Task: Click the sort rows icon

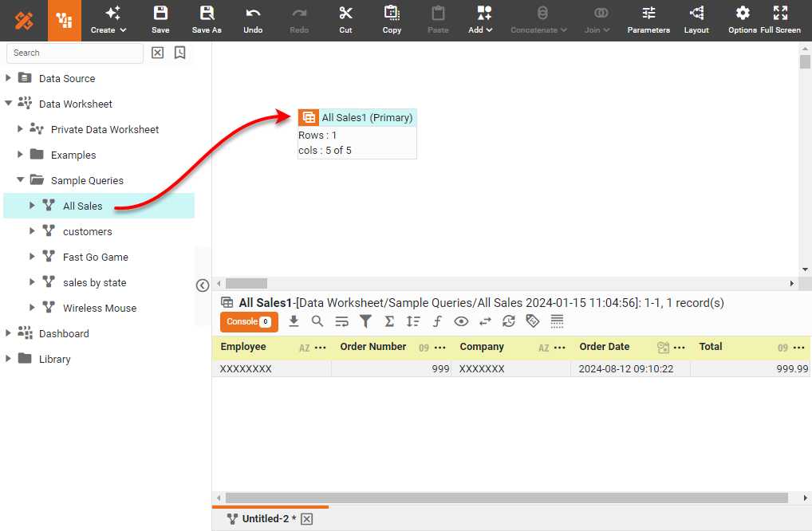Action: click(413, 321)
